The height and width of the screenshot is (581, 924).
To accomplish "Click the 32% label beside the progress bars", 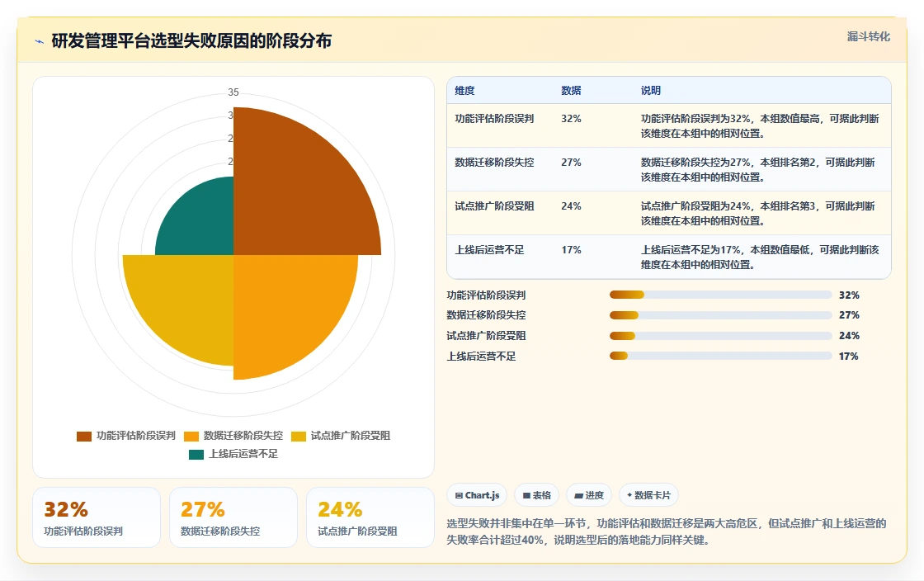I will [x=849, y=295].
